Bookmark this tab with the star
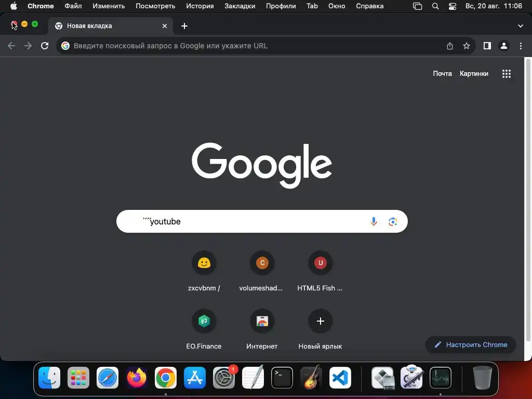This screenshot has width=532, height=399. pyautogui.click(x=467, y=46)
